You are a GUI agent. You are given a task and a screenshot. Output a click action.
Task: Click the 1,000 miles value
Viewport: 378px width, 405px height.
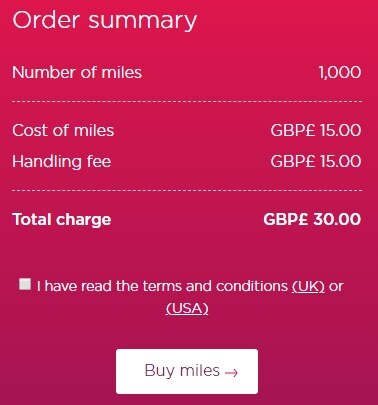[x=340, y=72]
